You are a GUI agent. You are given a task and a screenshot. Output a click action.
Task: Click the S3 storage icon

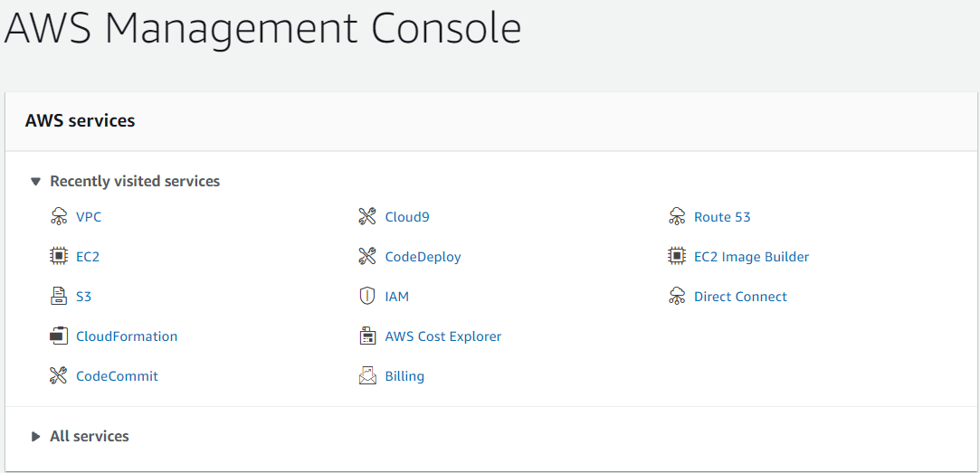pyautogui.click(x=58, y=296)
